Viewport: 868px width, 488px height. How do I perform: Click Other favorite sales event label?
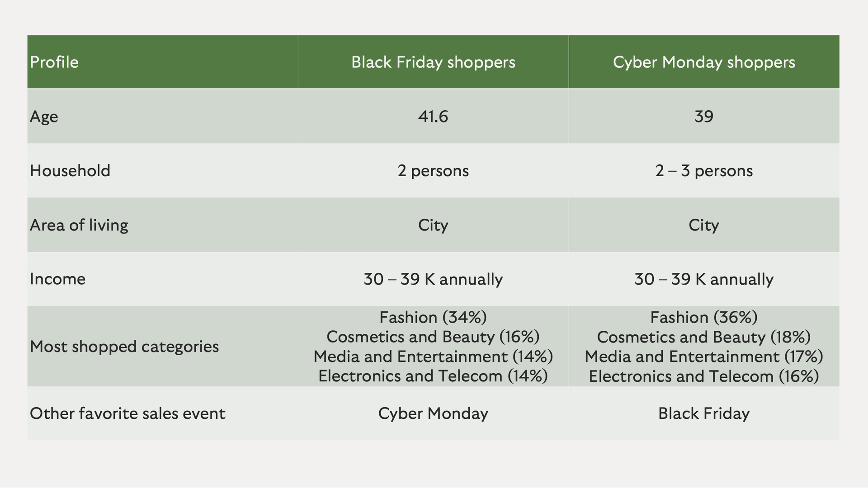click(127, 413)
